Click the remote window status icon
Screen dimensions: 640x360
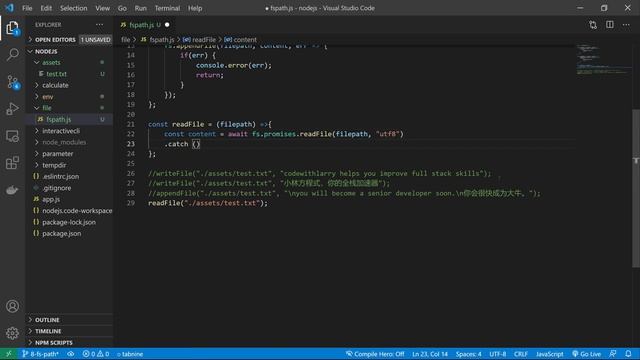[x=9, y=354]
